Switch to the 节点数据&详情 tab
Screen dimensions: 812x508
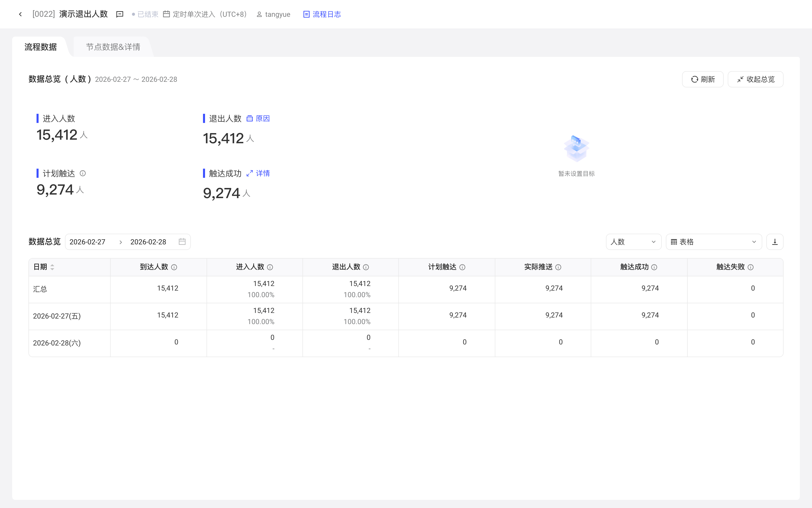[113, 47]
